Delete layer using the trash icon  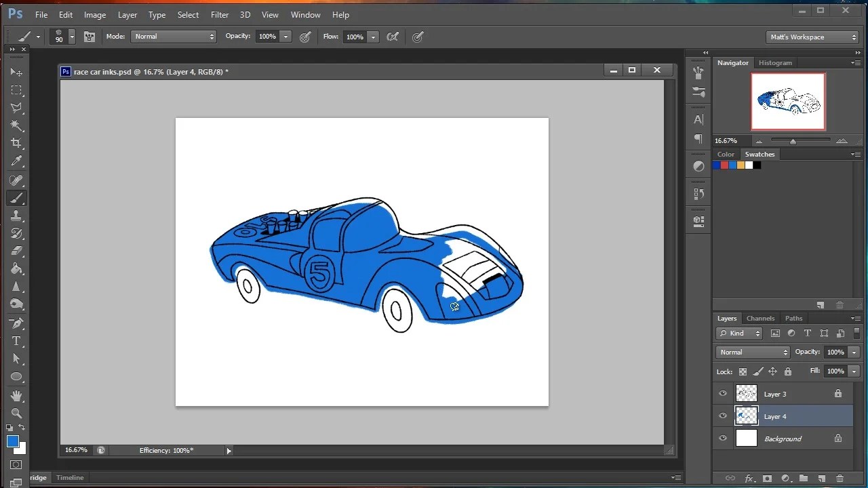(x=840, y=479)
